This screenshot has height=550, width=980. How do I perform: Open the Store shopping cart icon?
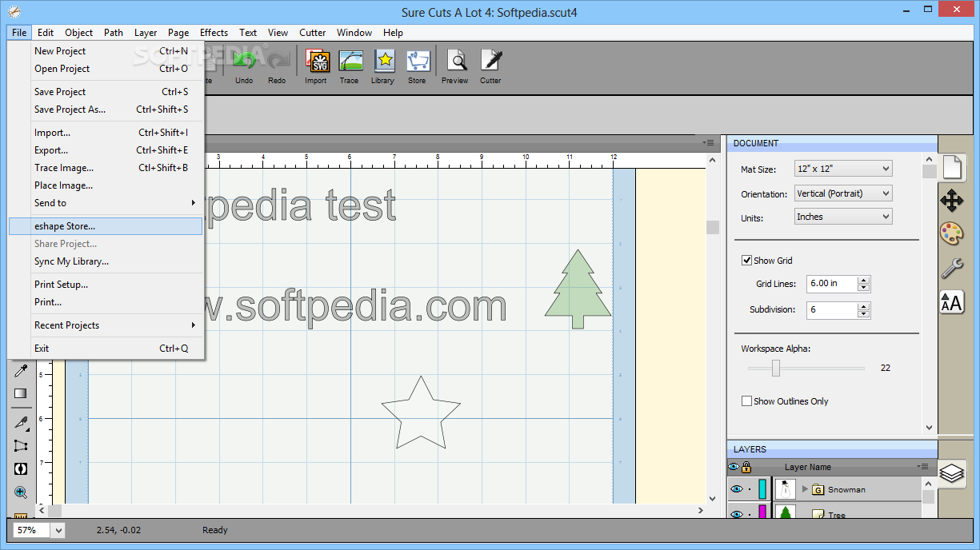tap(417, 61)
